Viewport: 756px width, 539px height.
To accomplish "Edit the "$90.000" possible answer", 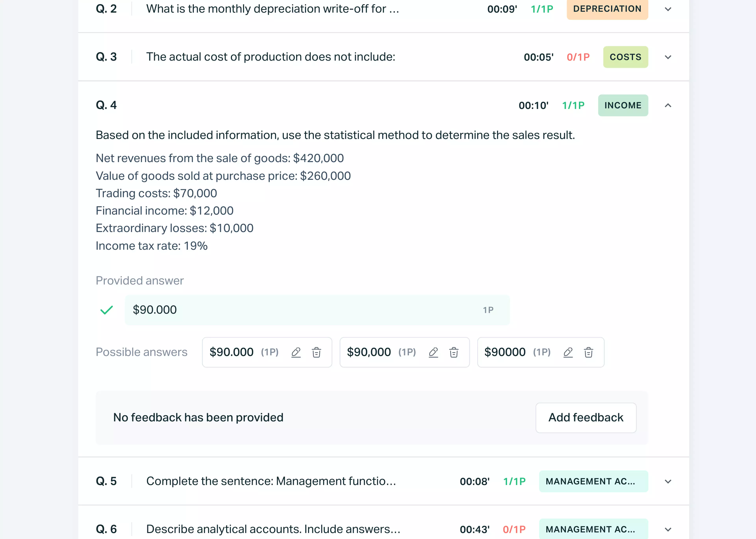I will (296, 353).
